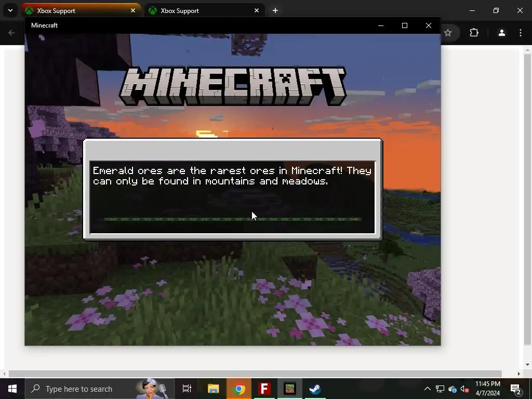Click the Emerald ores loading tip text
Image resolution: width=532 pixels, height=399 pixels.
(232, 176)
